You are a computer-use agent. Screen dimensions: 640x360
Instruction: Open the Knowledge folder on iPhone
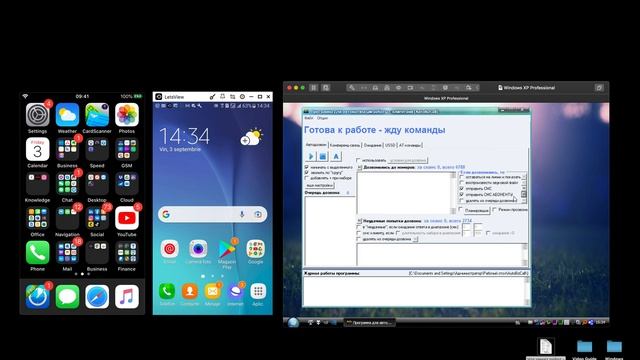tap(38, 184)
